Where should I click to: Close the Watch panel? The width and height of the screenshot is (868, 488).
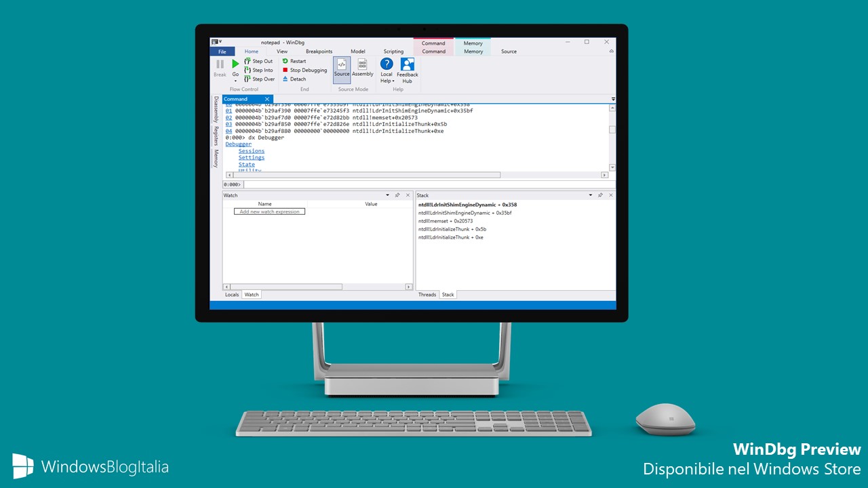[407, 195]
